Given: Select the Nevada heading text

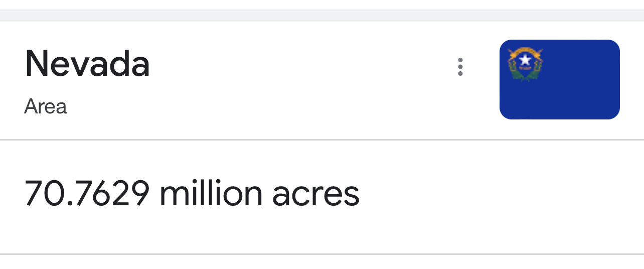Looking at the screenshot, I should [x=87, y=64].
